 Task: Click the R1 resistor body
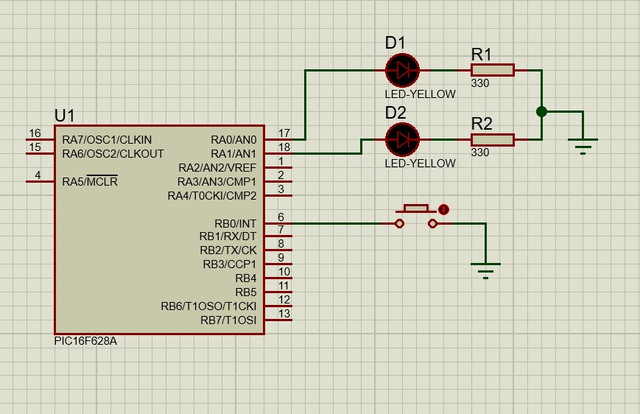click(x=492, y=70)
